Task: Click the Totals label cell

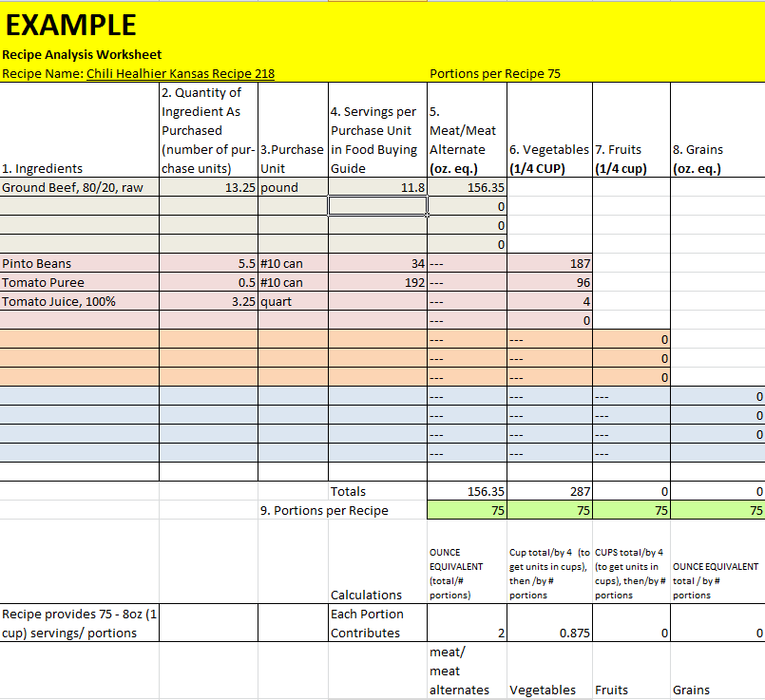Action: pos(378,491)
